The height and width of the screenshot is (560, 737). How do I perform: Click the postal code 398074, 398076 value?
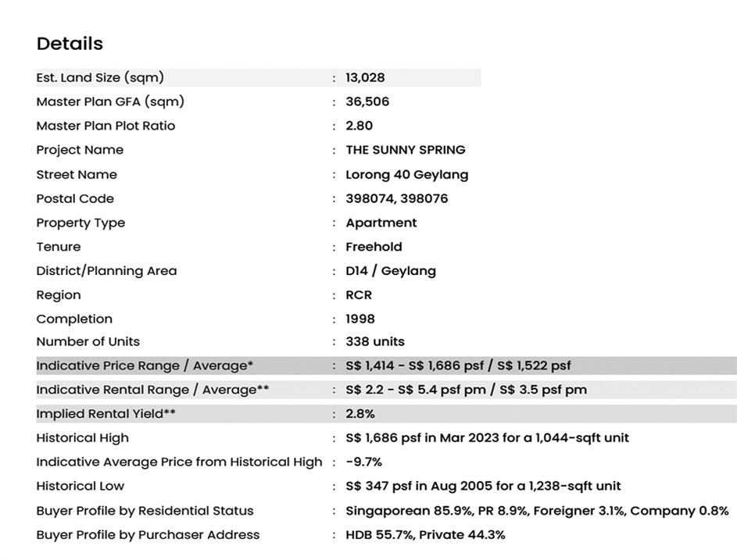click(x=396, y=198)
